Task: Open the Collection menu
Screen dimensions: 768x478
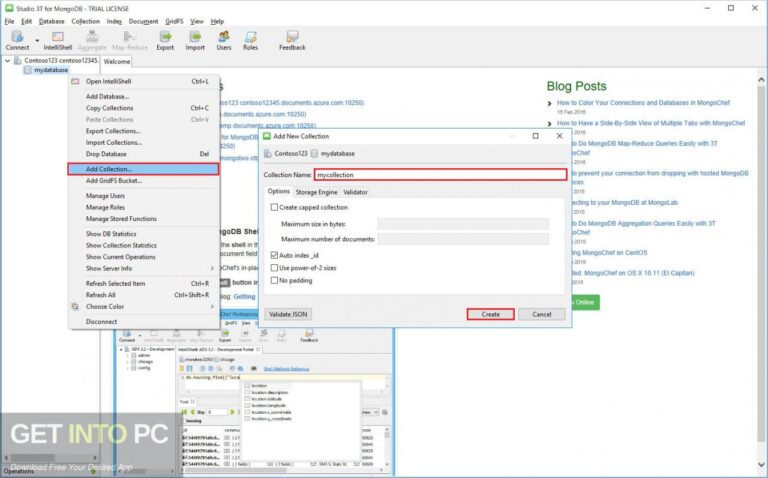Action: pyautogui.click(x=85, y=22)
